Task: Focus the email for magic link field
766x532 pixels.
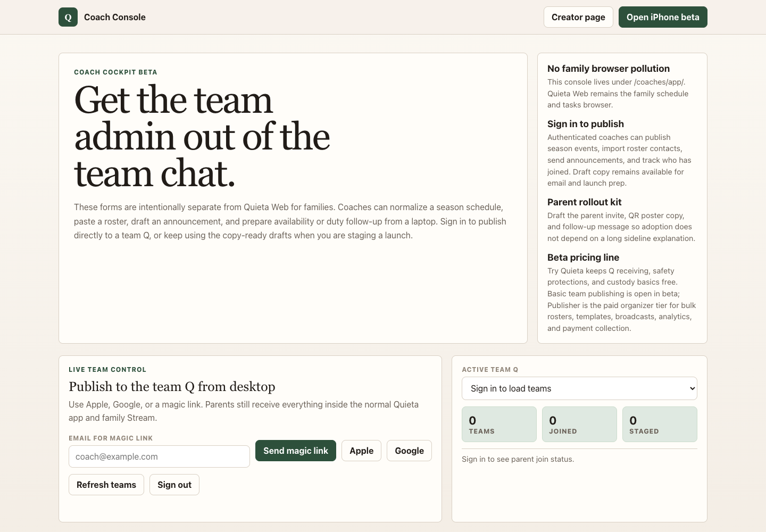Action: [x=159, y=456]
